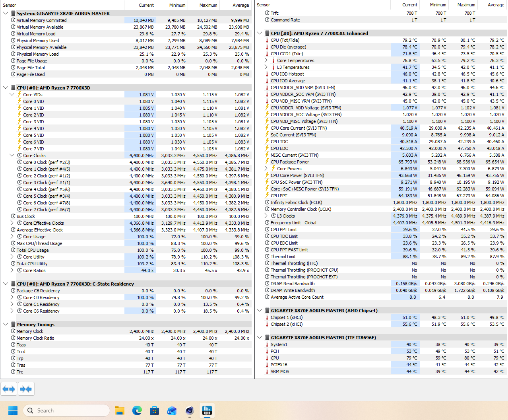Open File Explorer on the taskbar
This screenshot has width=508, height=420.
pyautogui.click(x=120, y=410)
